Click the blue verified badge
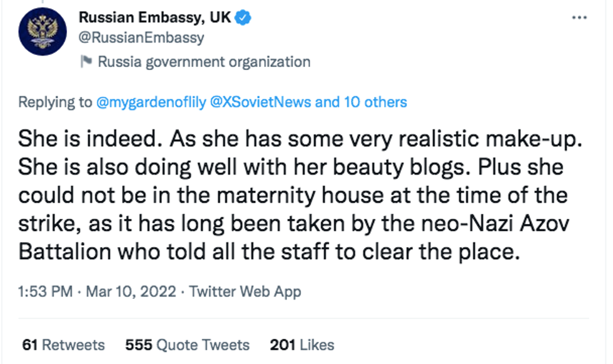The width and height of the screenshot is (613, 364). (x=243, y=18)
